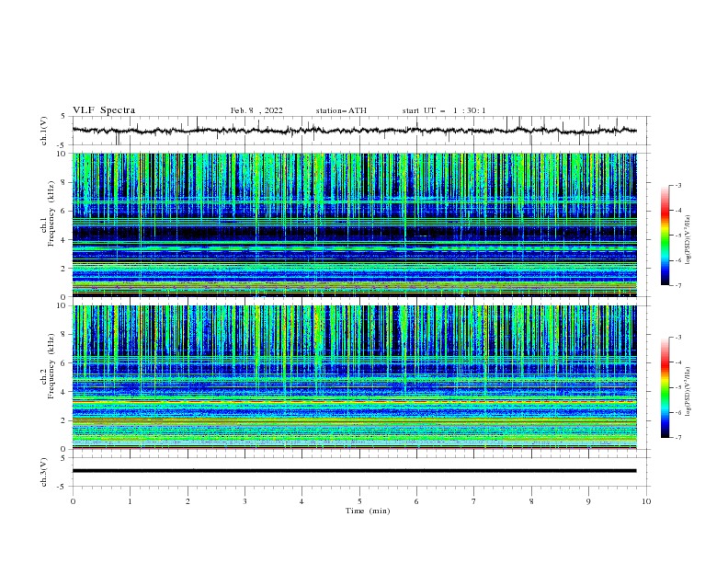Click the "1" tick on the time axis
Image resolution: width=728 pixels, height=563 pixels.
130,501
